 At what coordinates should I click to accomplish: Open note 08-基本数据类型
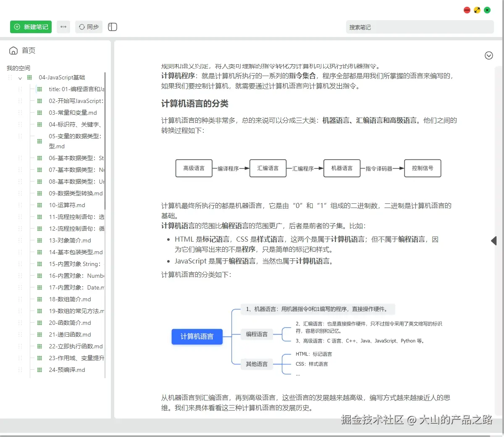pos(76,182)
